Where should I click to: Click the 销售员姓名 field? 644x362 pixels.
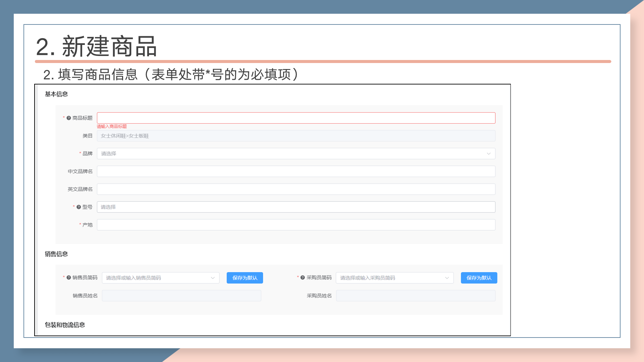pos(181,296)
